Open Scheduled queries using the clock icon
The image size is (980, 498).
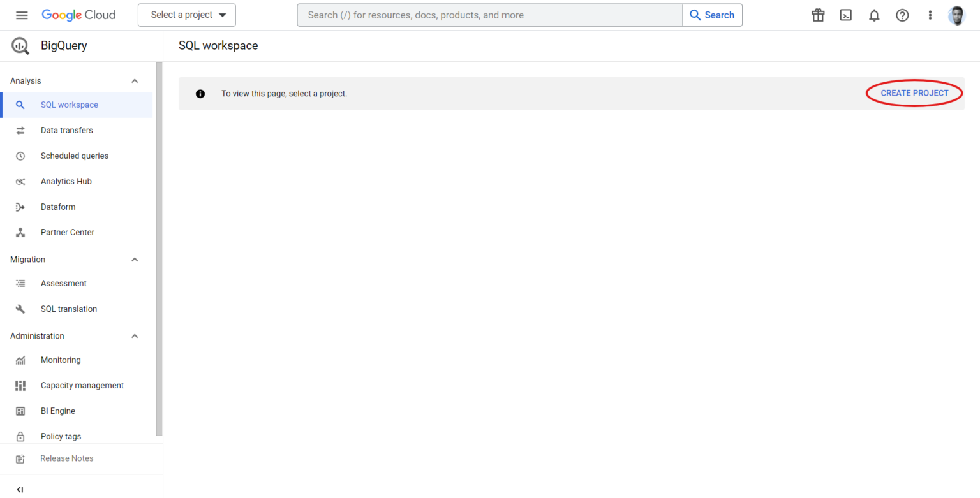click(x=20, y=156)
